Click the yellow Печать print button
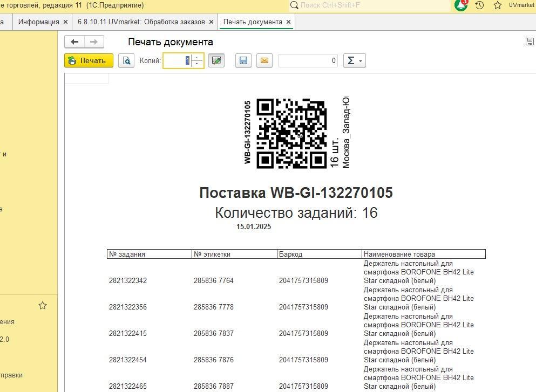 tap(89, 60)
